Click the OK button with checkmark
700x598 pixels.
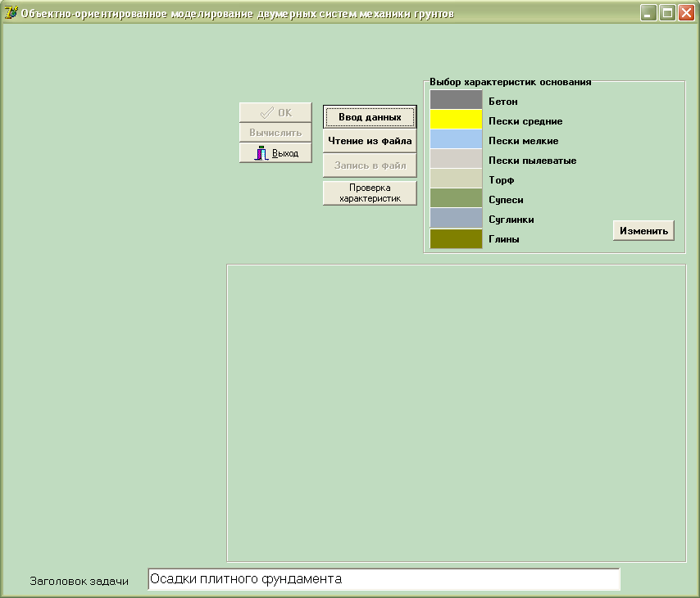tap(275, 112)
